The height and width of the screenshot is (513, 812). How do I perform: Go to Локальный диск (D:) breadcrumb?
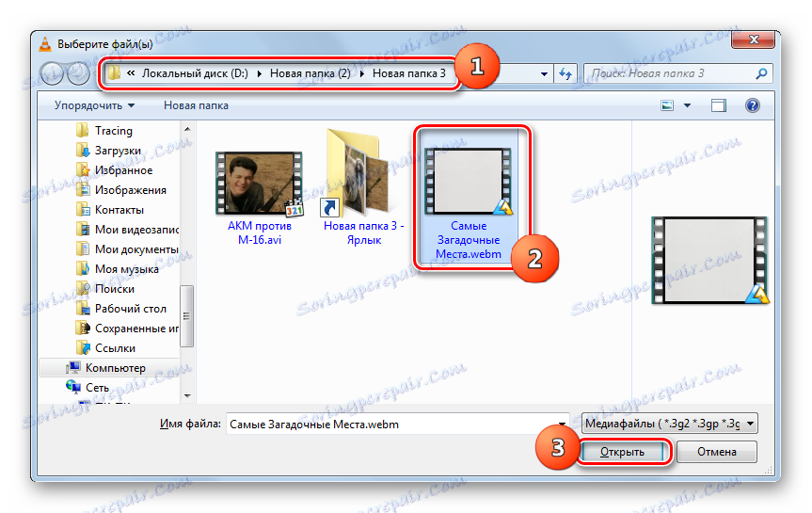tap(195, 73)
